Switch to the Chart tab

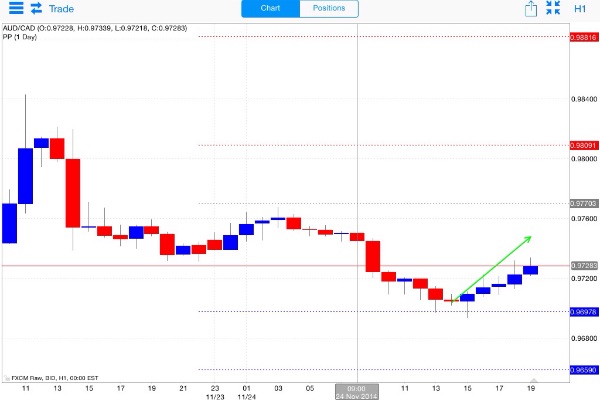pos(270,9)
